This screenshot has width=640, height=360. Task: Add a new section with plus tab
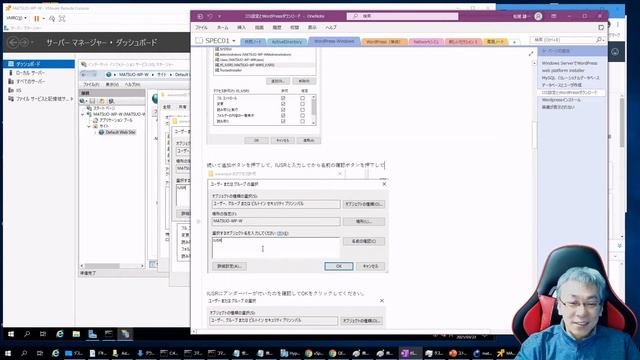(514, 42)
